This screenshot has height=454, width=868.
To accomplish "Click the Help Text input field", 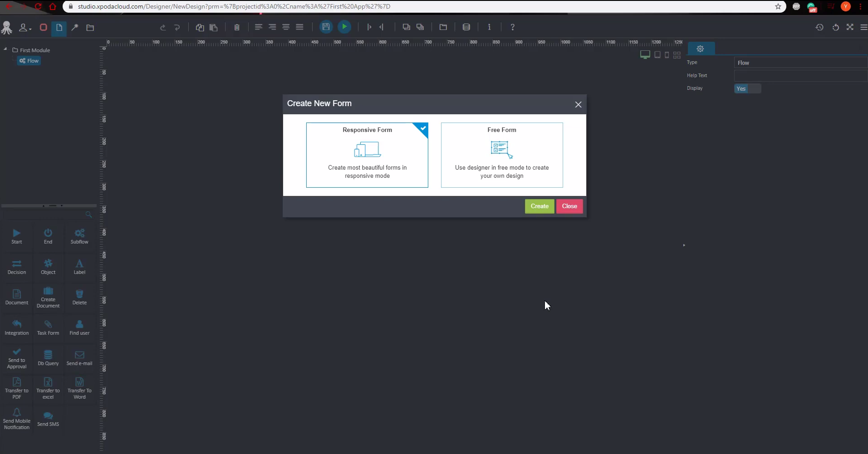I will (801, 75).
